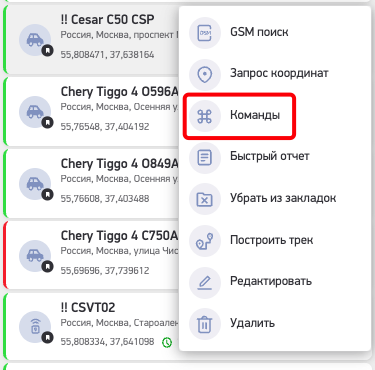Click car icon of Chery Tiggo 4 O849A

[x=35, y=184]
